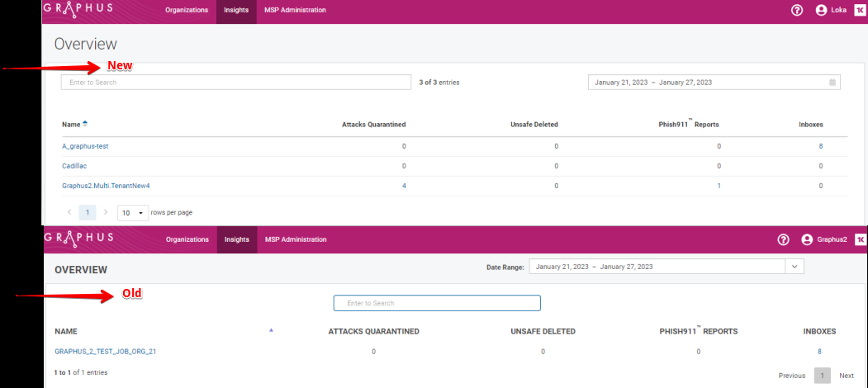Screen dimensions: 868x388
Task: Click Inboxes value 8 for A_graphus-test
Action: (821, 146)
